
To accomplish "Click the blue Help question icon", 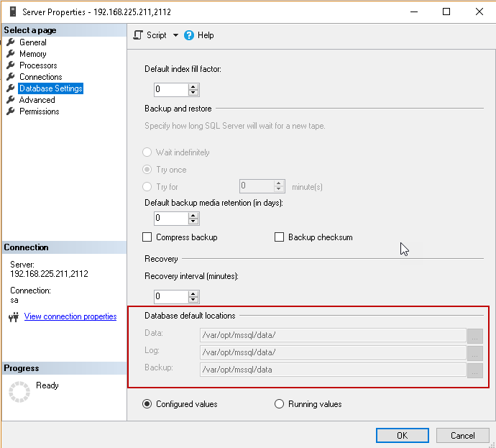I will point(189,35).
